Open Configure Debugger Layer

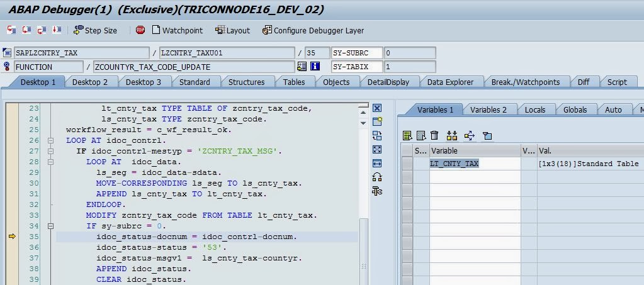[314, 30]
